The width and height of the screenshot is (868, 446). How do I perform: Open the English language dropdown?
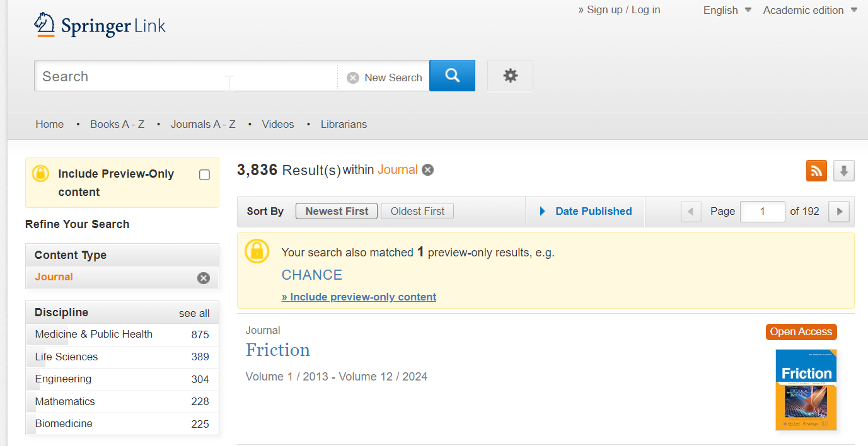pyautogui.click(x=727, y=10)
